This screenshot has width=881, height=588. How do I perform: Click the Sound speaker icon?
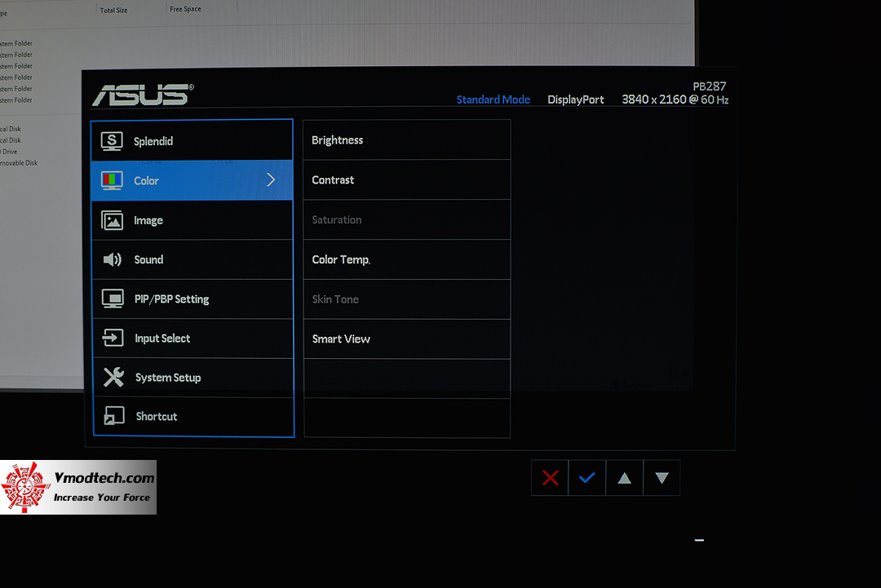pos(113,259)
